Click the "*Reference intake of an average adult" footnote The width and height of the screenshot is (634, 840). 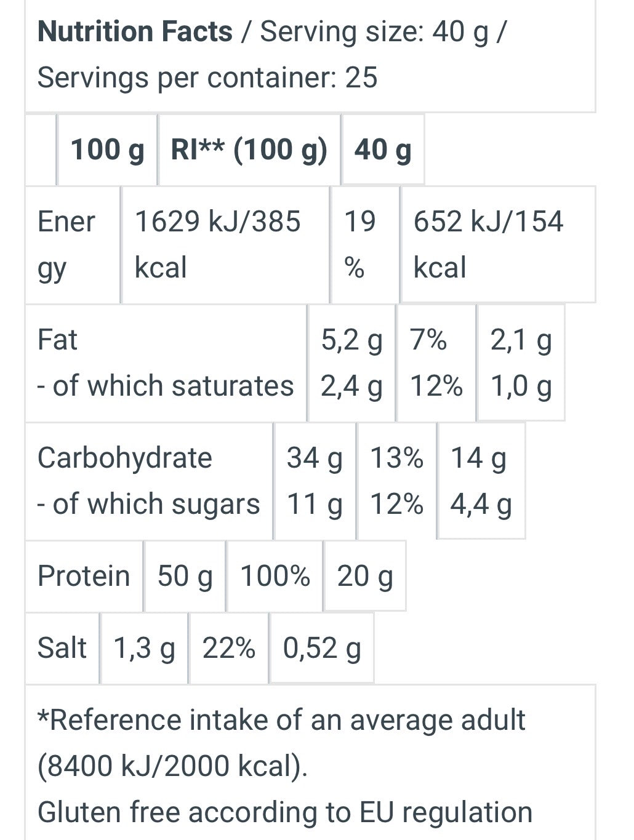click(x=281, y=720)
